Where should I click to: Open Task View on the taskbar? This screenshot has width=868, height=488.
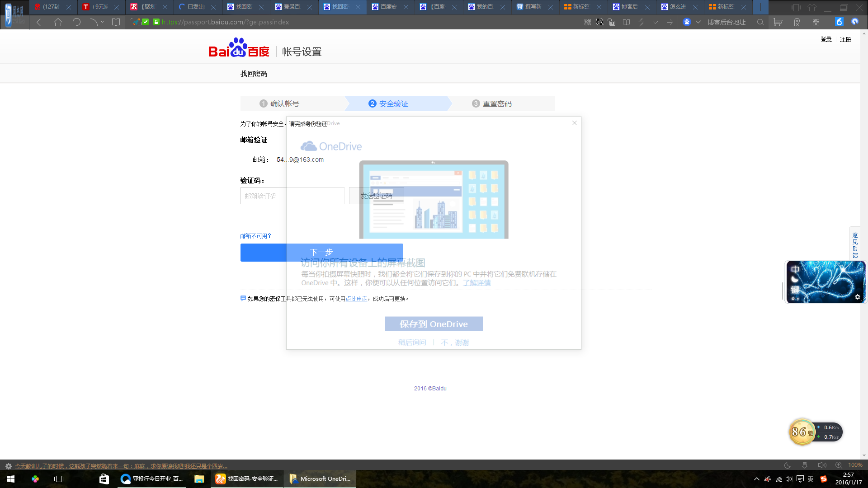click(x=59, y=479)
